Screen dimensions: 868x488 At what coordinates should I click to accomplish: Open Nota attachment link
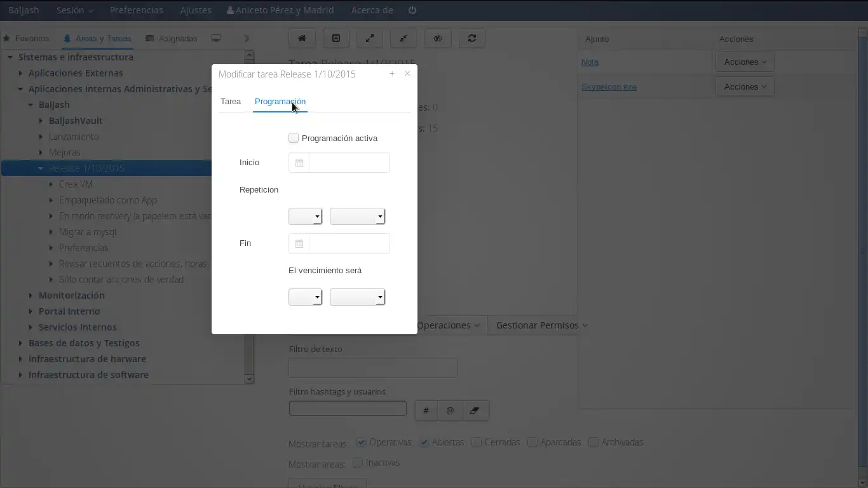click(x=590, y=62)
